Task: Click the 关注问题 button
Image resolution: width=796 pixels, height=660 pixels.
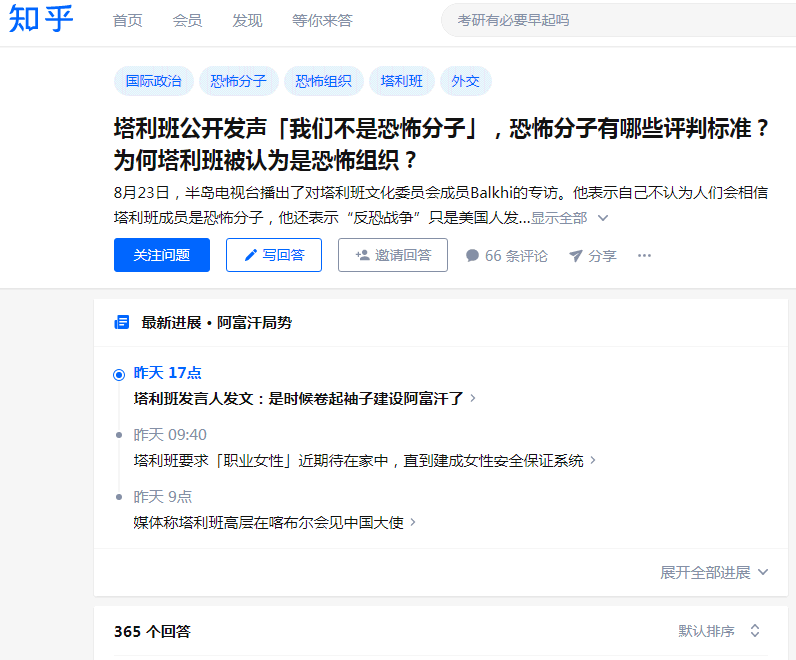Action: pos(162,255)
